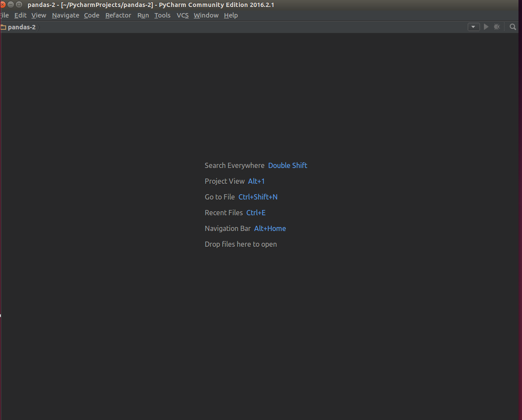Click the 'Ctrl+E' shortcut text
This screenshot has height=420, width=522.
point(256,213)
